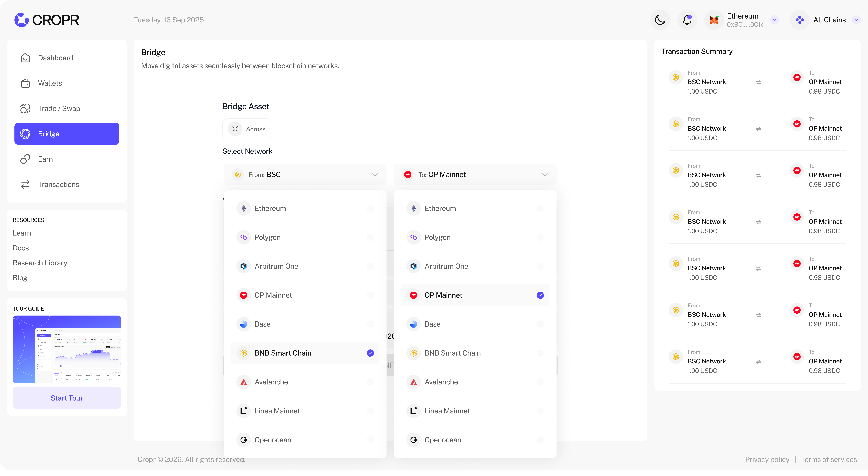Click the Earn sidebar icon

tap(25, 159)
